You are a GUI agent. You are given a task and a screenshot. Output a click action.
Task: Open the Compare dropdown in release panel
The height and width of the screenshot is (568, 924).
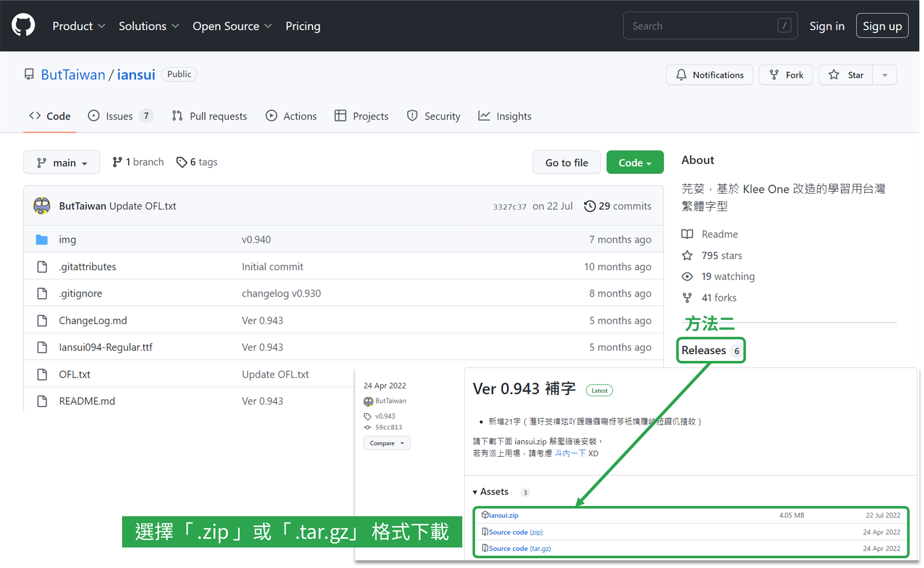pyautogui.click(x=387, y=443)
